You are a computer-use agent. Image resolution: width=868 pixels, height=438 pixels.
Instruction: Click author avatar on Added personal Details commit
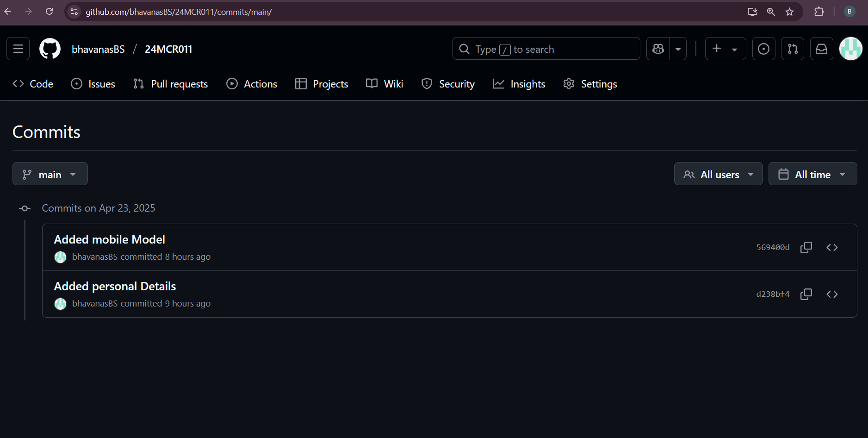61,304
